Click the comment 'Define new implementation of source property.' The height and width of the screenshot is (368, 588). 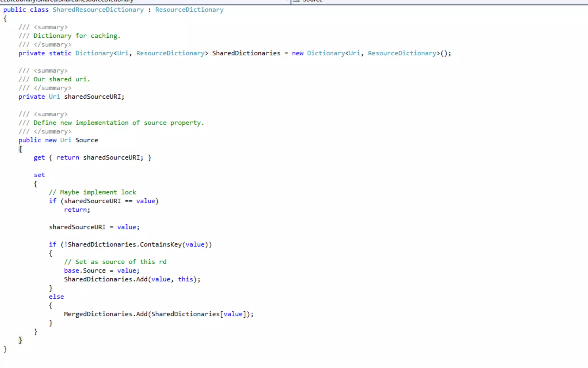point(119,123)
